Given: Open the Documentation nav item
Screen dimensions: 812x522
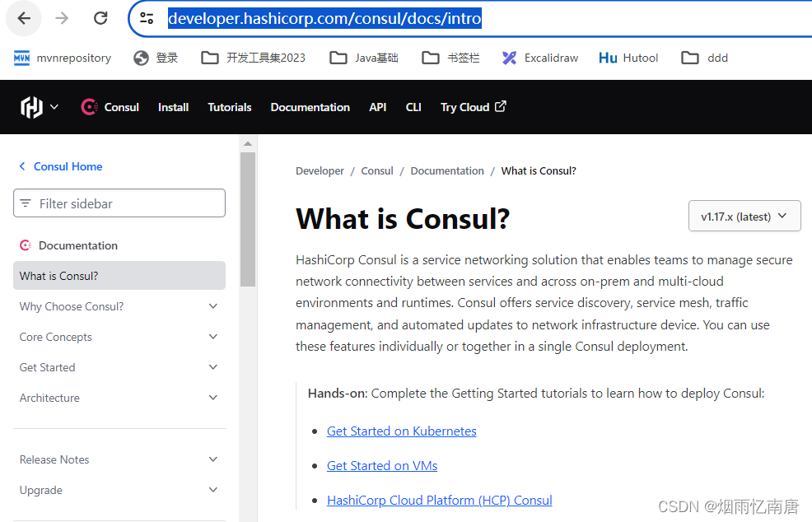Looking at the screenshot, I should [x=310, y=107].
